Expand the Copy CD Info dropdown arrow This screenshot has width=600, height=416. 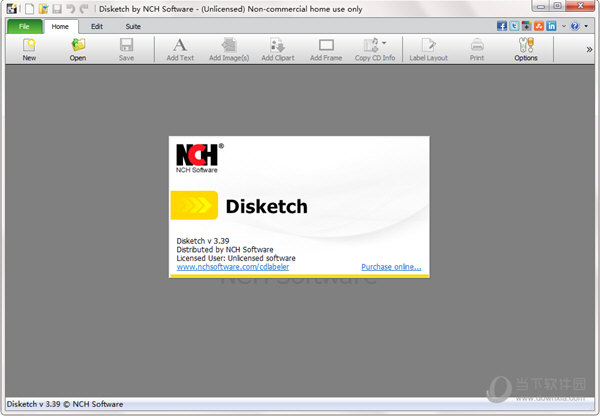384,43
